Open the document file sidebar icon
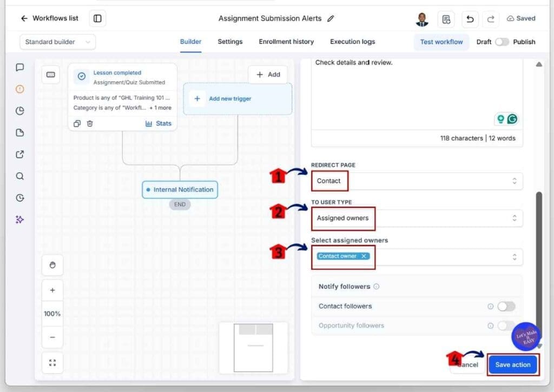This screenshot has height=392, width=554. 20,132
